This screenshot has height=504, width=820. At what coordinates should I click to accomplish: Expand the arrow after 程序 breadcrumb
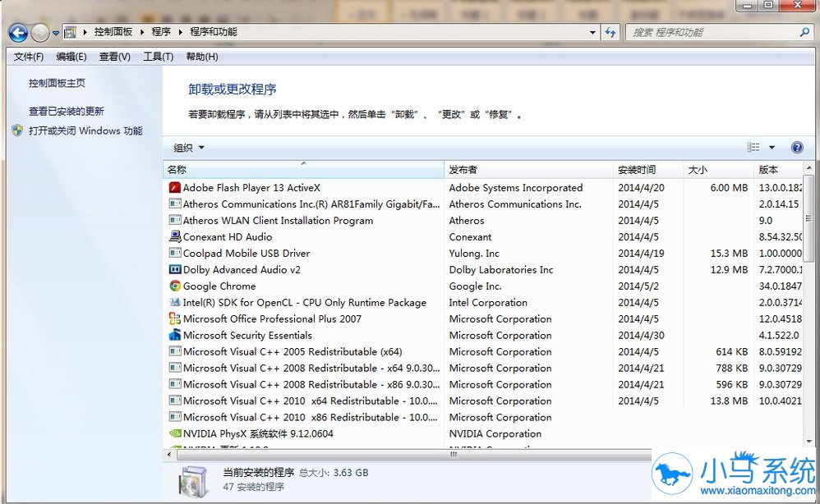(180, 32)
